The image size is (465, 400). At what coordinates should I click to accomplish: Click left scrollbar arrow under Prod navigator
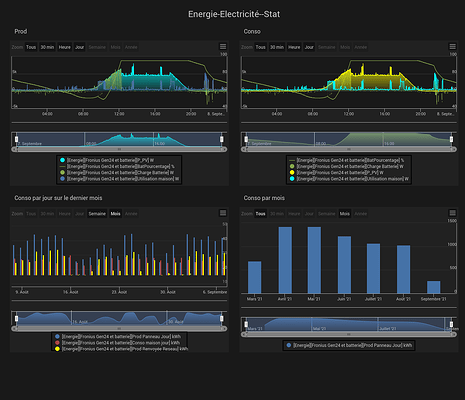[x=14, y=149]
